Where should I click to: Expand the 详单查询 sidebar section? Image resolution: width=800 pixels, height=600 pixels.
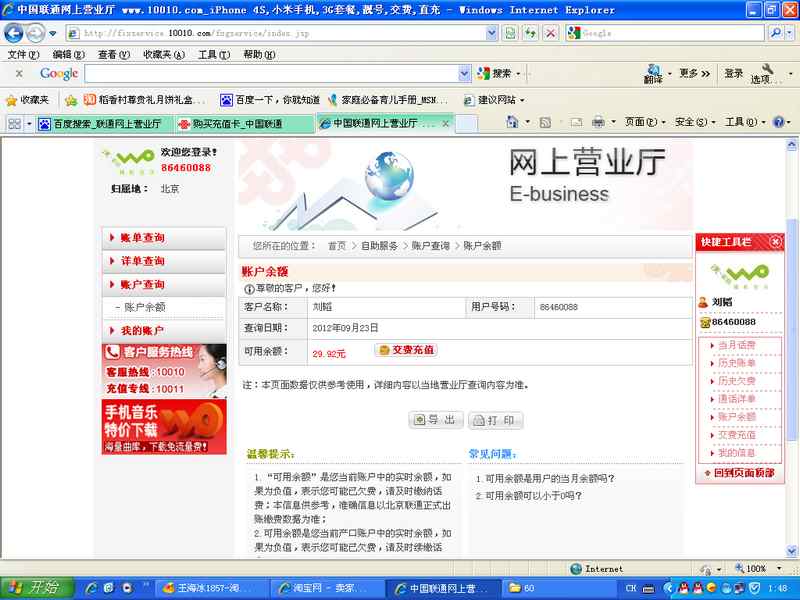[164, 261]
